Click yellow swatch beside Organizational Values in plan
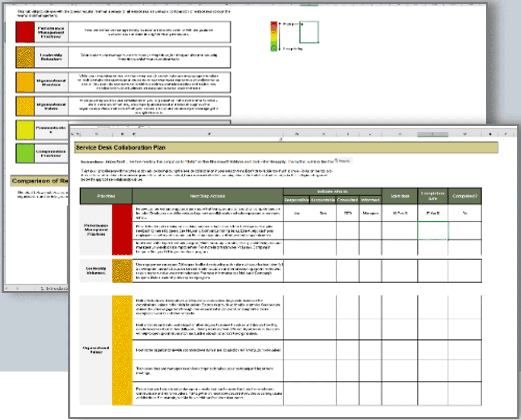Screen dimensions: 521x420 click(x=122, y=350)
